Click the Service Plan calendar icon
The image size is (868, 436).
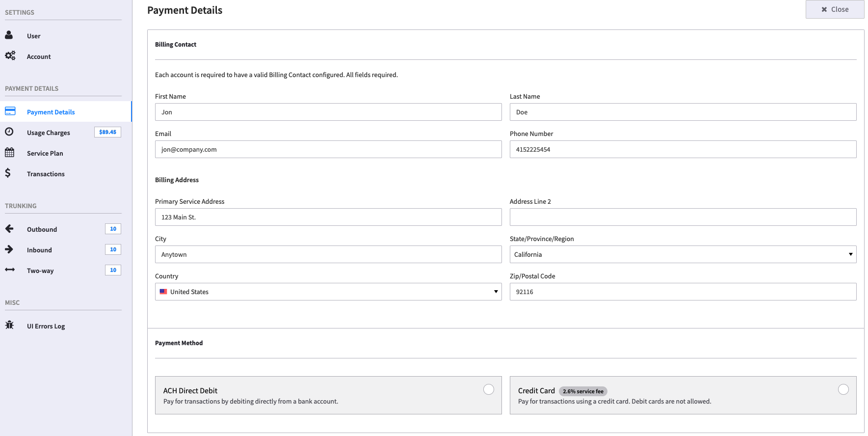(10, 152)
